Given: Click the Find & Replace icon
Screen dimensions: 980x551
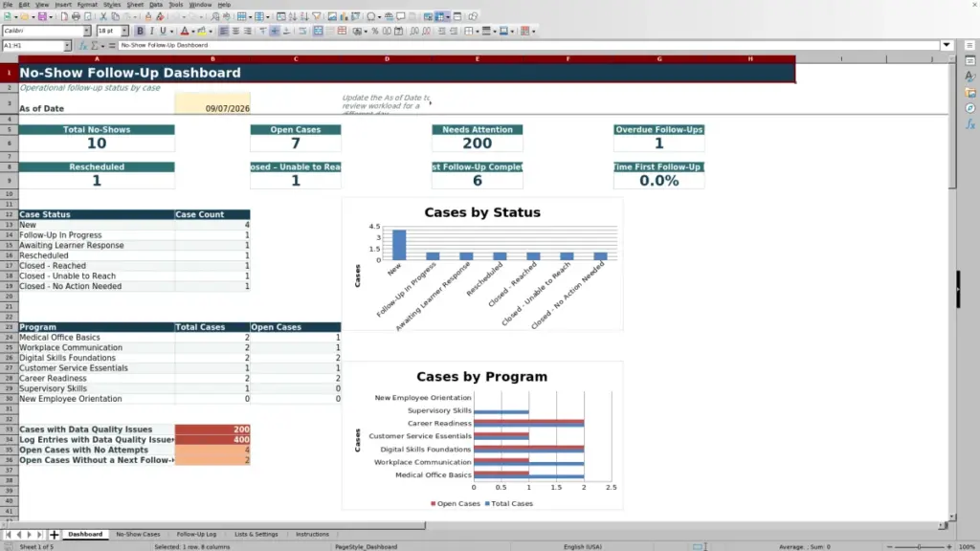Looking at the screenshot, I should point(214,17).
